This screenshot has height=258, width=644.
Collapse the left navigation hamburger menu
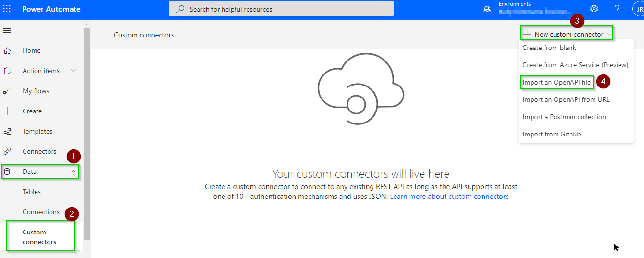[x=7, y=31]
